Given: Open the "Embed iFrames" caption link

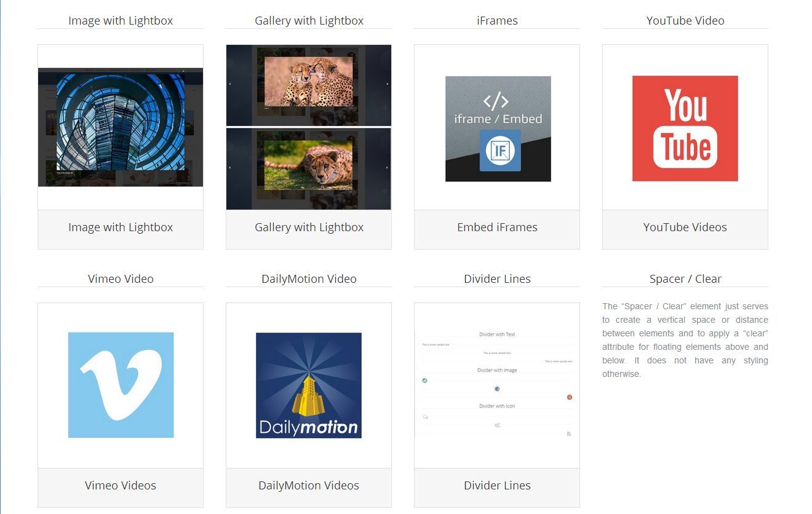Looking at the screenshot, I should 497,227.
